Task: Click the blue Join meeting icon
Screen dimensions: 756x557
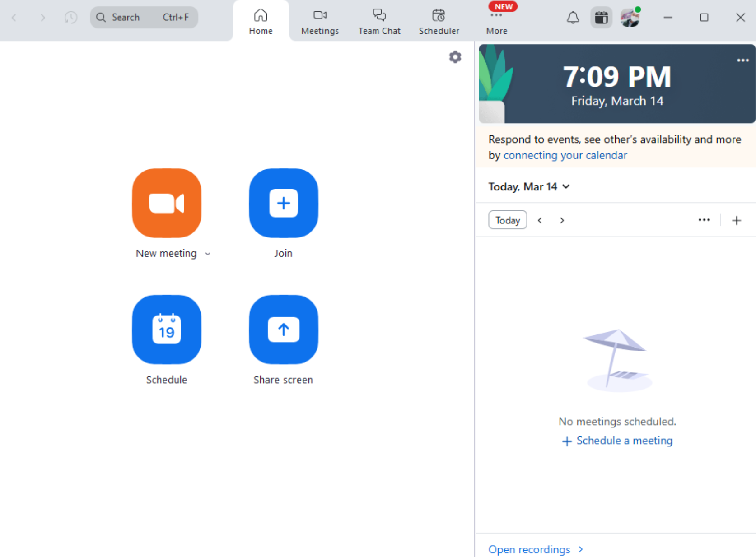Action: click(x=284, y=203)
